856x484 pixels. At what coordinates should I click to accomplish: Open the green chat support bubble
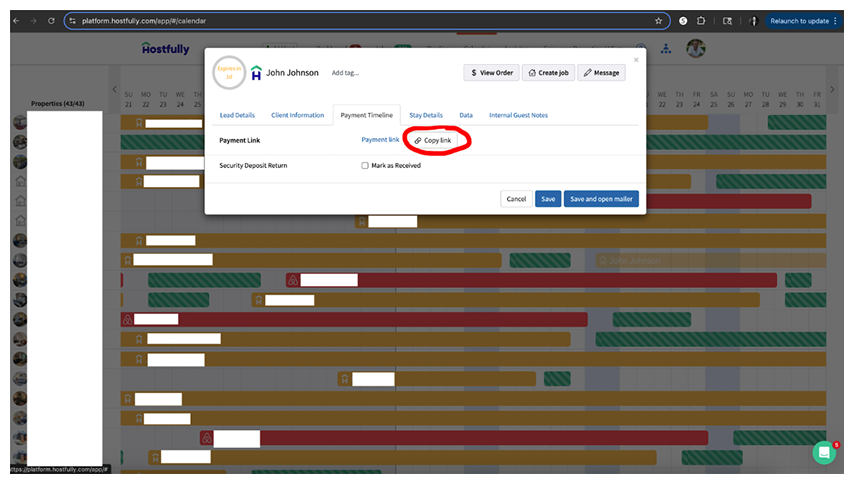pyautogui.click(x=824, y=452)
